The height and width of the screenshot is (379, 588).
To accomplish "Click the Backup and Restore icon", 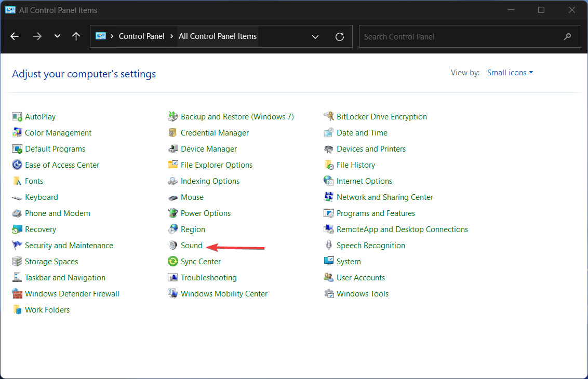I will click(173, 117).
